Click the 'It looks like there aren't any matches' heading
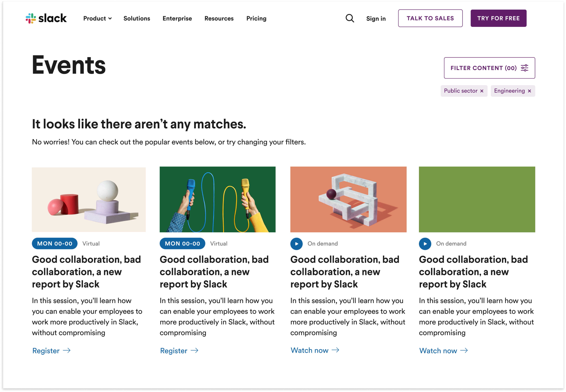The width and height of the screenshot is (566, 392). coord(139,124)
